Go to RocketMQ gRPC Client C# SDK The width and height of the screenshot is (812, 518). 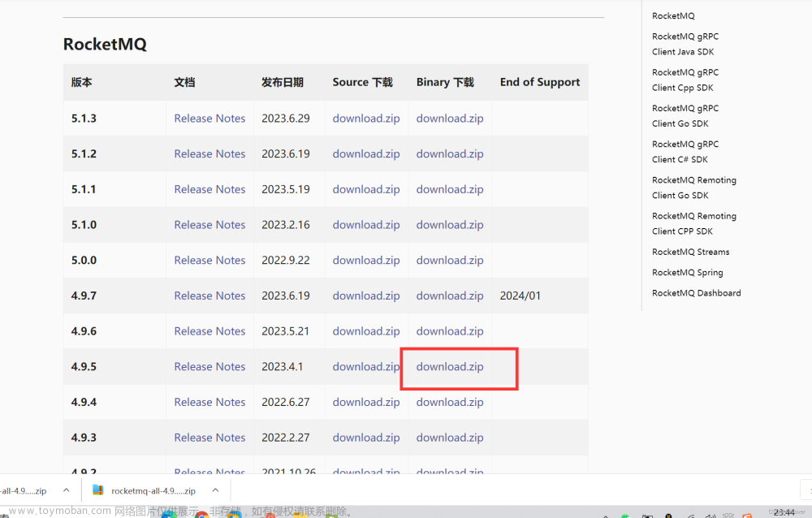[x=685, y=152]
